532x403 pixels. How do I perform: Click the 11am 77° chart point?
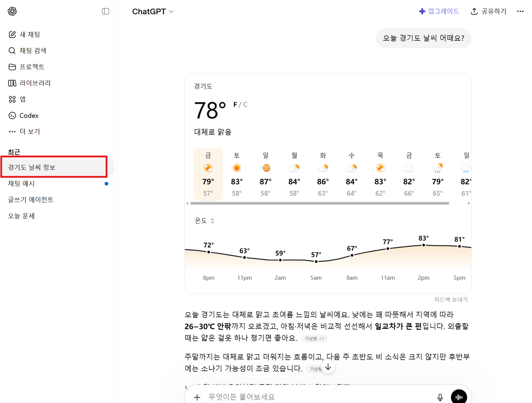pos(388,249)
